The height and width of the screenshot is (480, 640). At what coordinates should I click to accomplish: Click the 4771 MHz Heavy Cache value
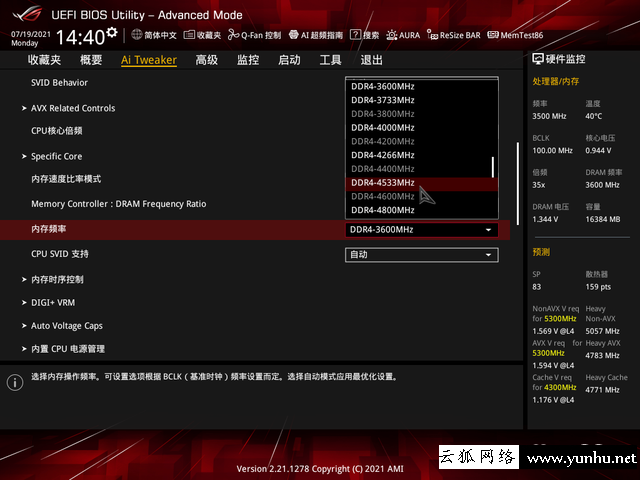(602, 390)
